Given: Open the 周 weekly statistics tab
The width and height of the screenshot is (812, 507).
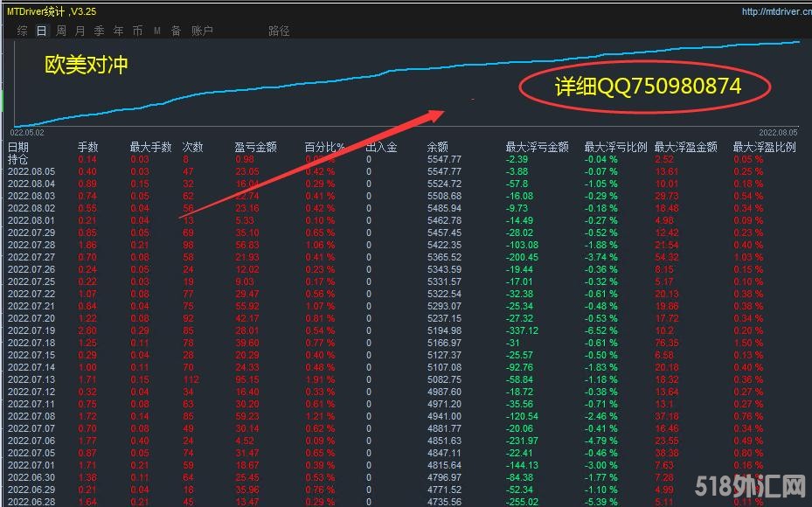Looking at the screenshot, I should pos(61,31).
